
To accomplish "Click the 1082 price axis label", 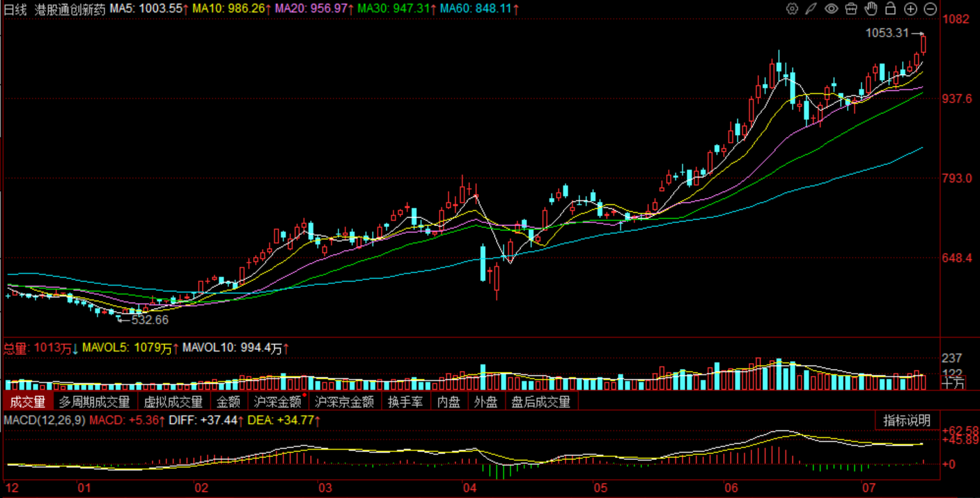I will [956, 19].
